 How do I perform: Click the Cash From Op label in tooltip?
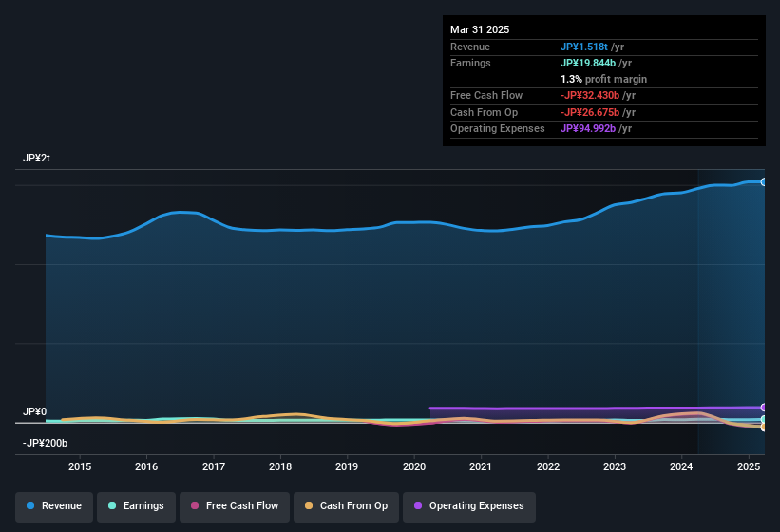click(484, 112)
